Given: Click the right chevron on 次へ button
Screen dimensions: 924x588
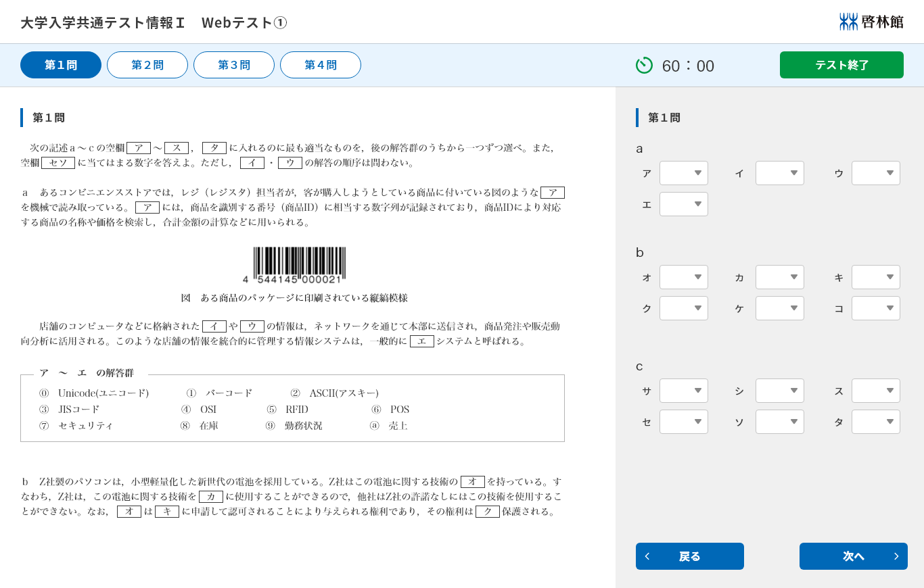Looking at the screenshot, I should [x=896, y=556].
